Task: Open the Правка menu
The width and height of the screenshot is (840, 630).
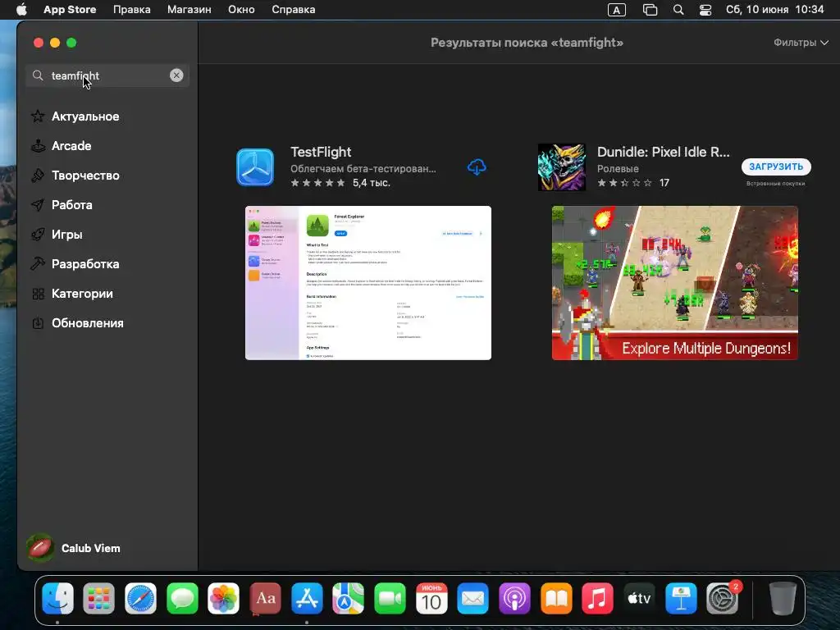Action: 132,10
